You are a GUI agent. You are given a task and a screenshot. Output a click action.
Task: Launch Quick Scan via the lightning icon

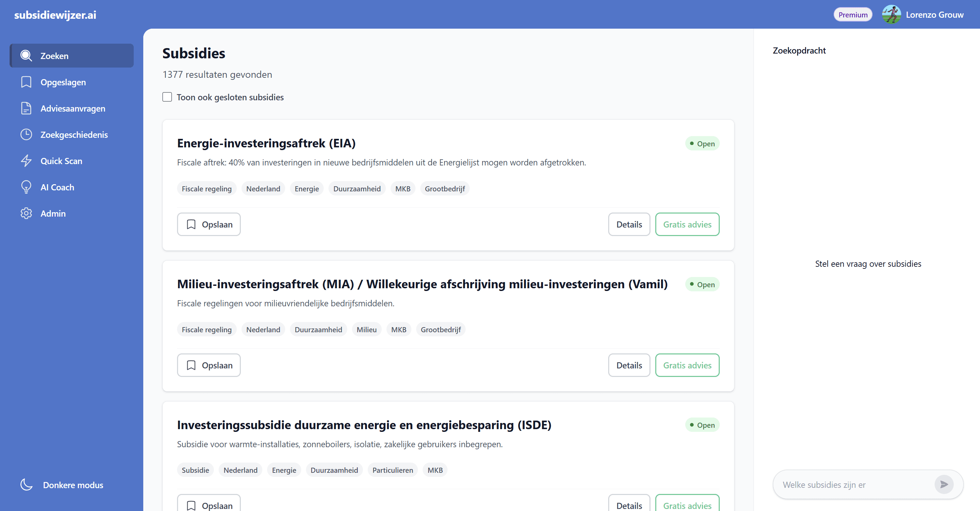click(26, 161)
